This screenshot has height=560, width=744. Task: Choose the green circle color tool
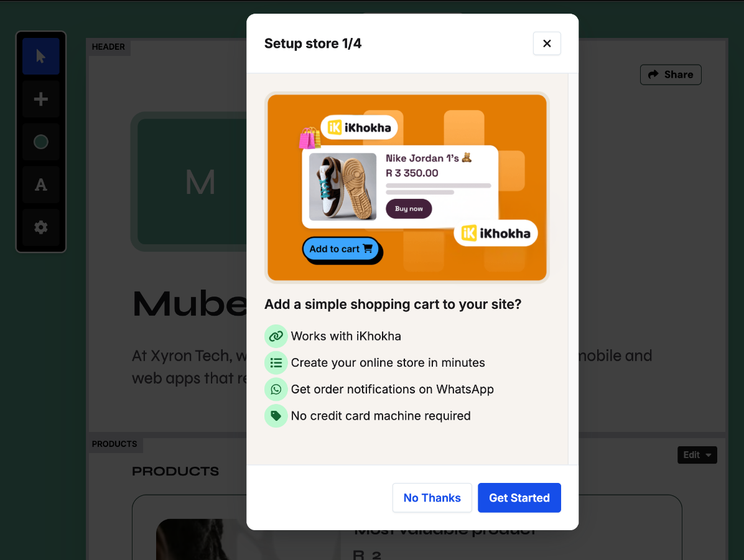tap(41, 142)
